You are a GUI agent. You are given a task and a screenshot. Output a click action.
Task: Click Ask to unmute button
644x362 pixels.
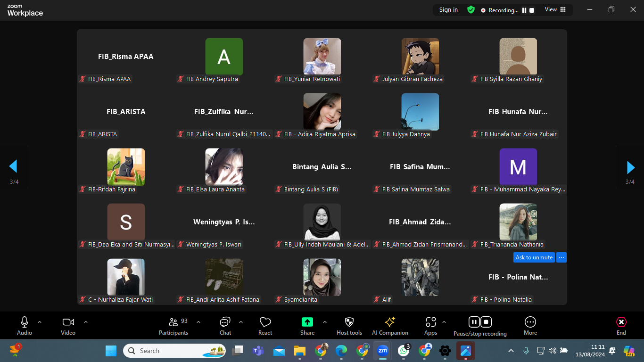click(534, 257)
